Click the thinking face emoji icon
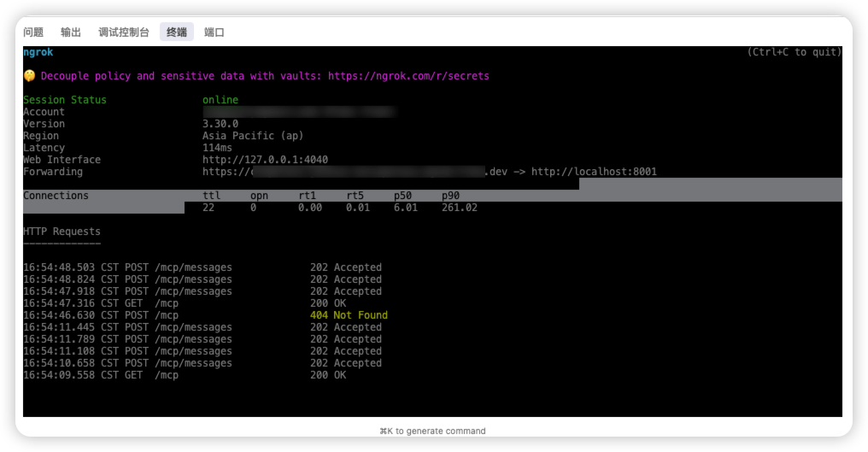 point(29,76)
